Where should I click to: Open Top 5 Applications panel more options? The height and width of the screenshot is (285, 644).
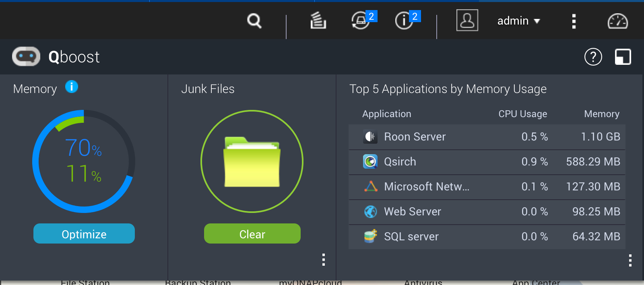coord(630,260)
